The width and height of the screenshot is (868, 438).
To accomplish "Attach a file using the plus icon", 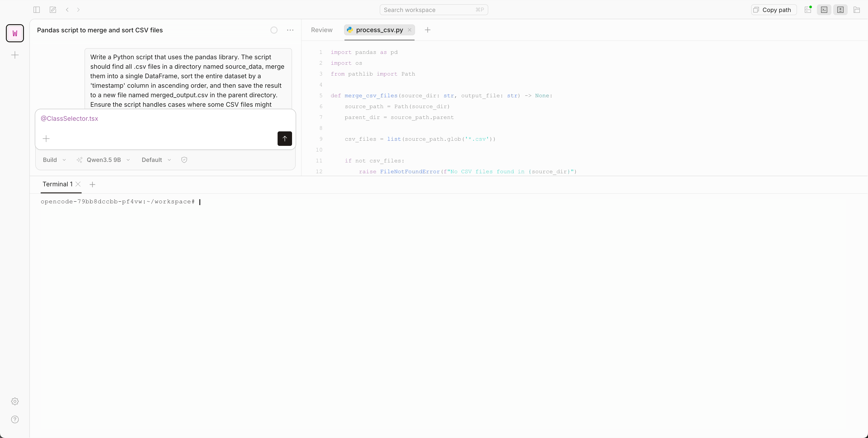I will point(46,139).
